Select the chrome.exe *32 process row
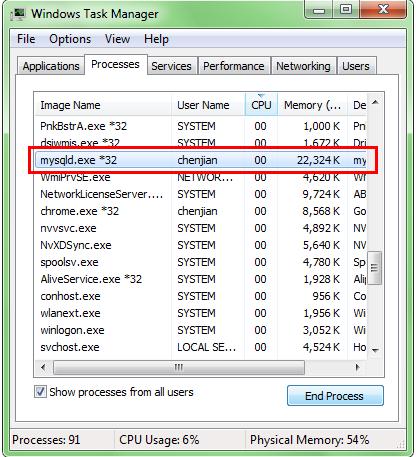 201,211
